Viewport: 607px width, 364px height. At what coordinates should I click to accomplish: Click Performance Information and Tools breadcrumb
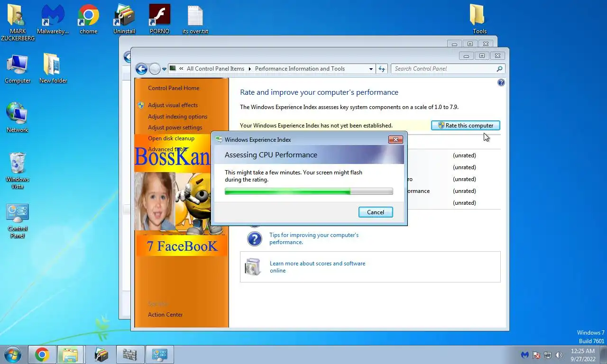pos(300,69)
